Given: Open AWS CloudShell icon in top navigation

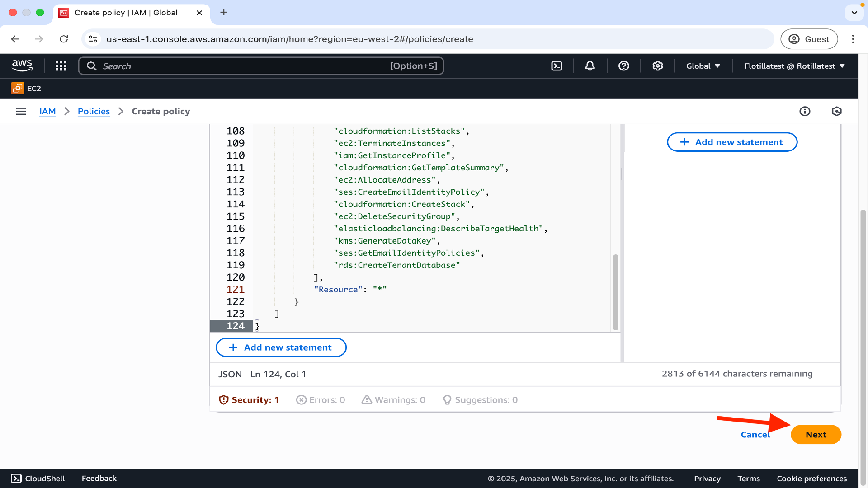Looking at the screenshot, I should point(557,66).
